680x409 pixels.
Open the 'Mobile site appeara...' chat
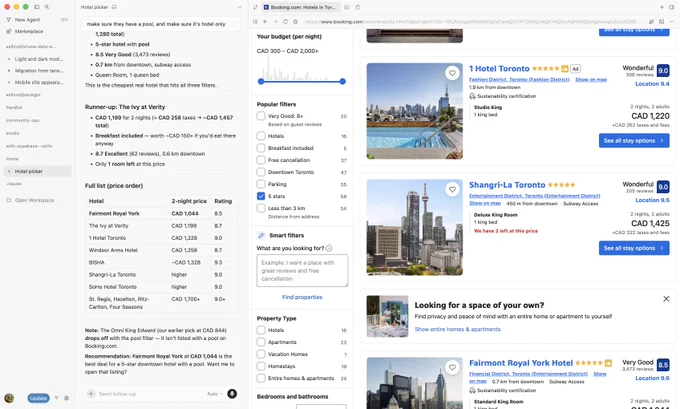pyautogui.click(x=39, y=82)
